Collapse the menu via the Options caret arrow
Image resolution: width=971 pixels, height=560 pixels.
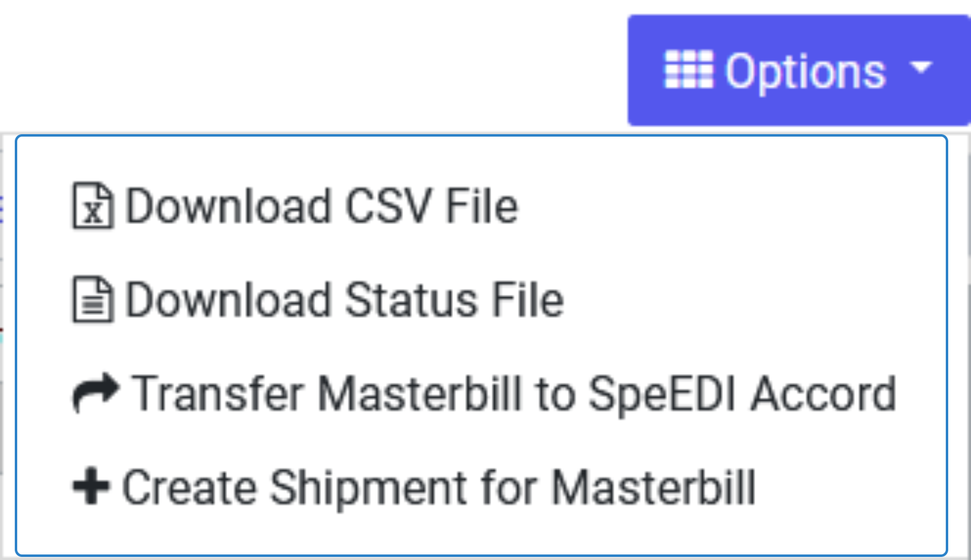click(921, 66)
